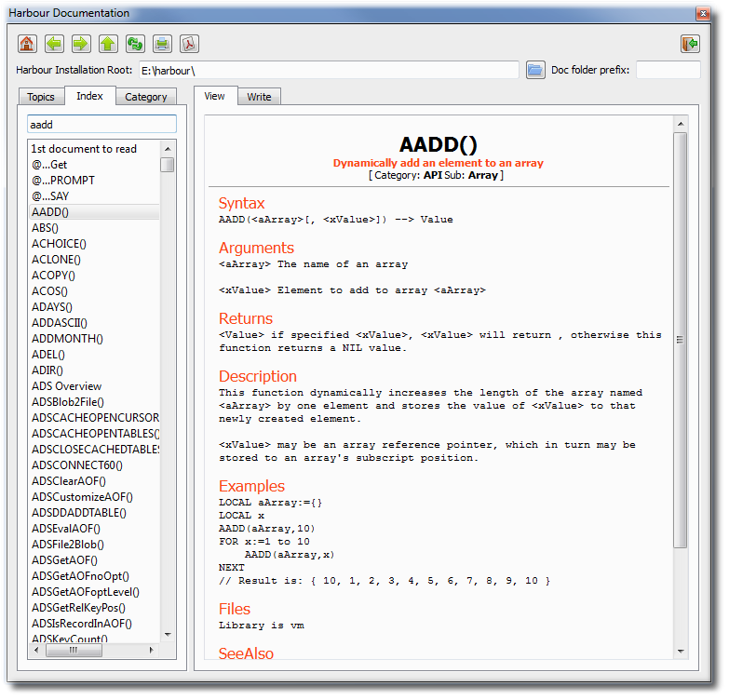Select 'ADDASCII()' in the index list

tap(94, 323)
